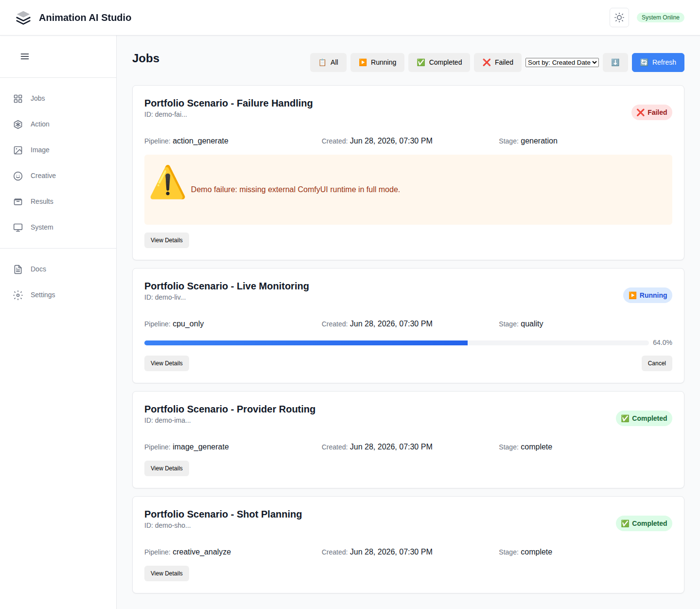
Task: Click the 'ID: demo-ima...' text
Action: tap(168, 420)
